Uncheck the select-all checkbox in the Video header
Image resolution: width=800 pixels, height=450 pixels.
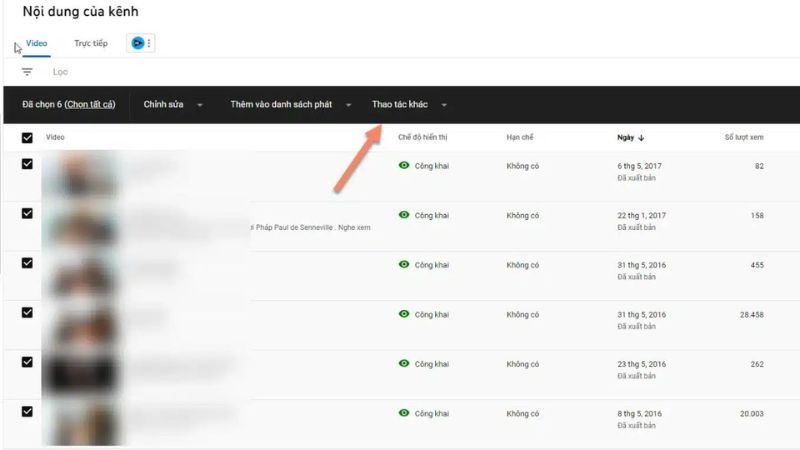[x=27, y=138]
